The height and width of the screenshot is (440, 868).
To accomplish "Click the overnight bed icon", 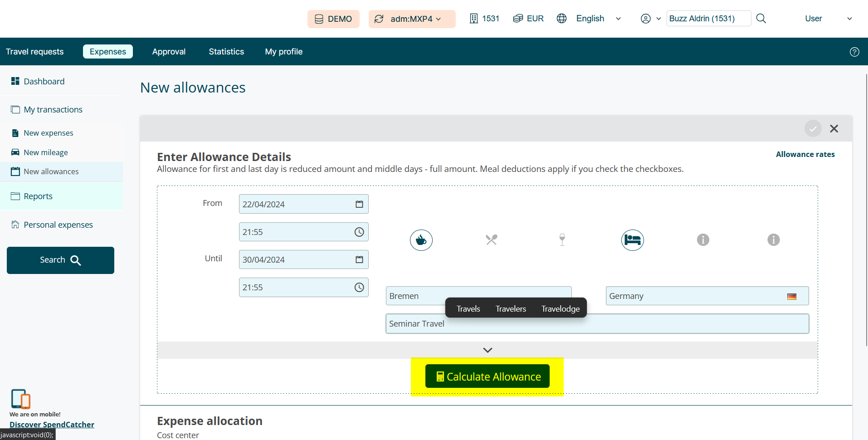I will pyautogui.click(x=632, y=240).
